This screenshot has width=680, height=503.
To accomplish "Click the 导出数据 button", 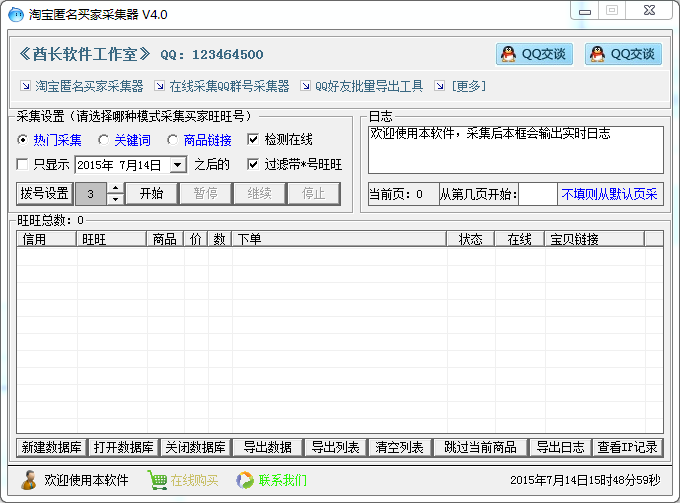I will coord(268,447).
